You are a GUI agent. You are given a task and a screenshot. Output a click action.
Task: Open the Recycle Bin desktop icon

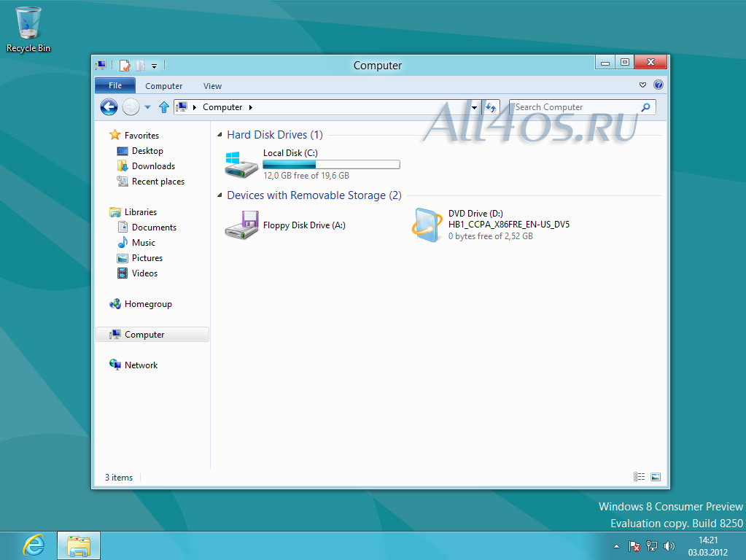click(x=28, y=29)
